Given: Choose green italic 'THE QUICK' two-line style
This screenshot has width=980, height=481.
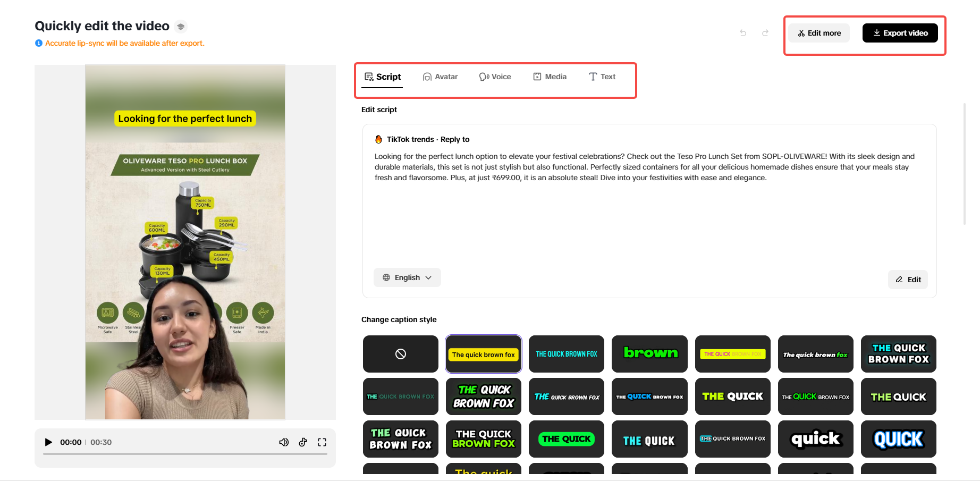Looking at the screenshot, I should pos(484,396).
